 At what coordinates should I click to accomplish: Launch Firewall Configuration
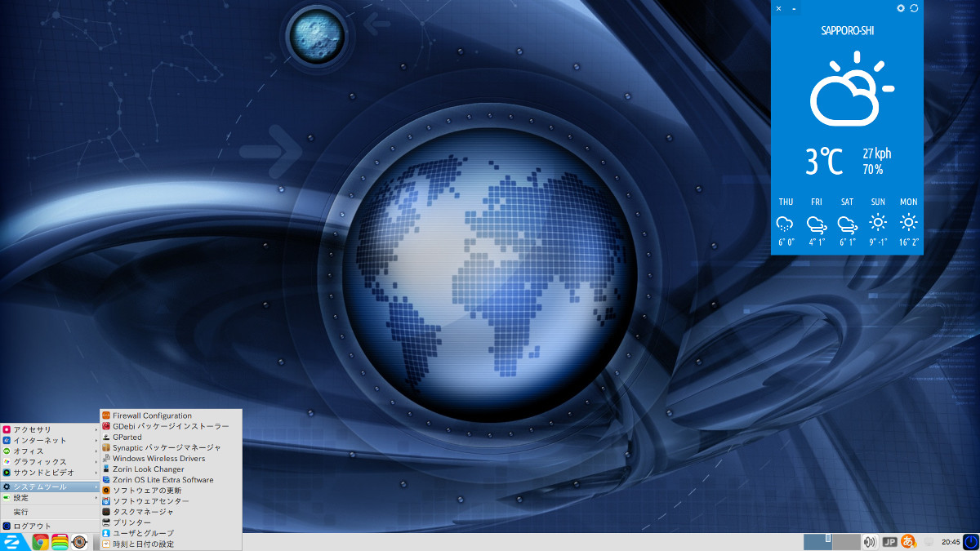point(171,415)
